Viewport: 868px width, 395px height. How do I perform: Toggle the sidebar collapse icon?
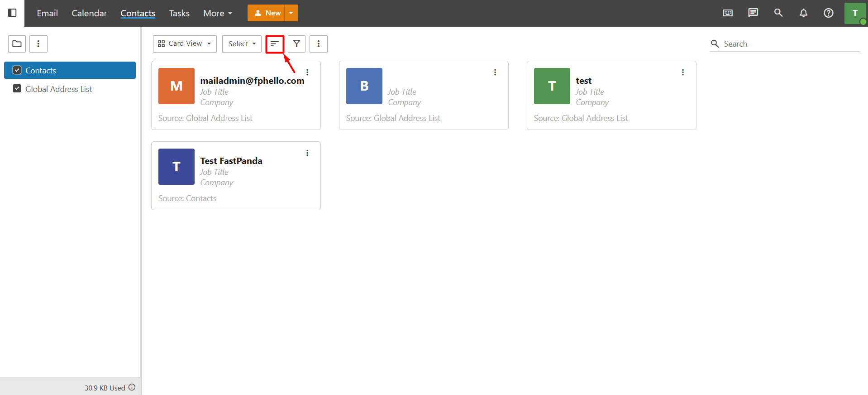point(12,13)
